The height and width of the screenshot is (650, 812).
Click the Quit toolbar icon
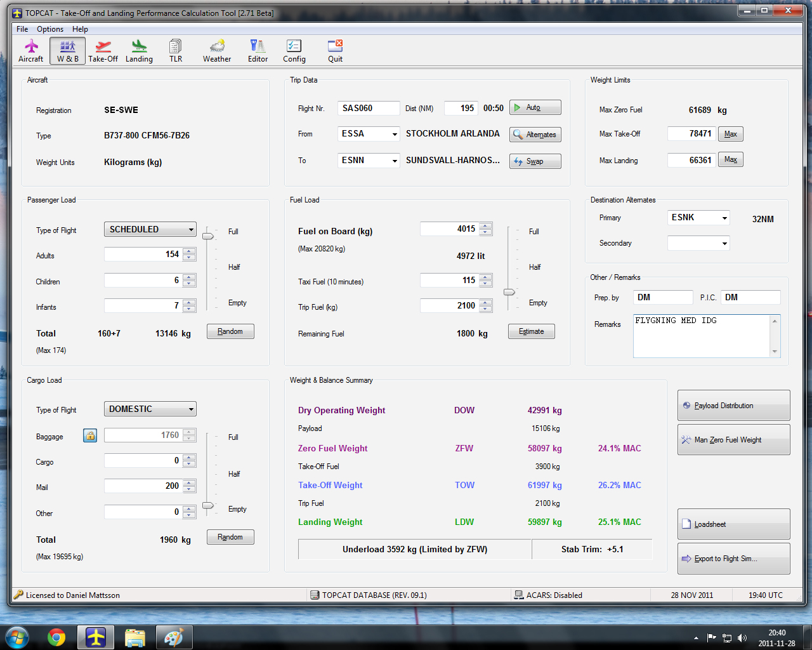pos(335,51)
